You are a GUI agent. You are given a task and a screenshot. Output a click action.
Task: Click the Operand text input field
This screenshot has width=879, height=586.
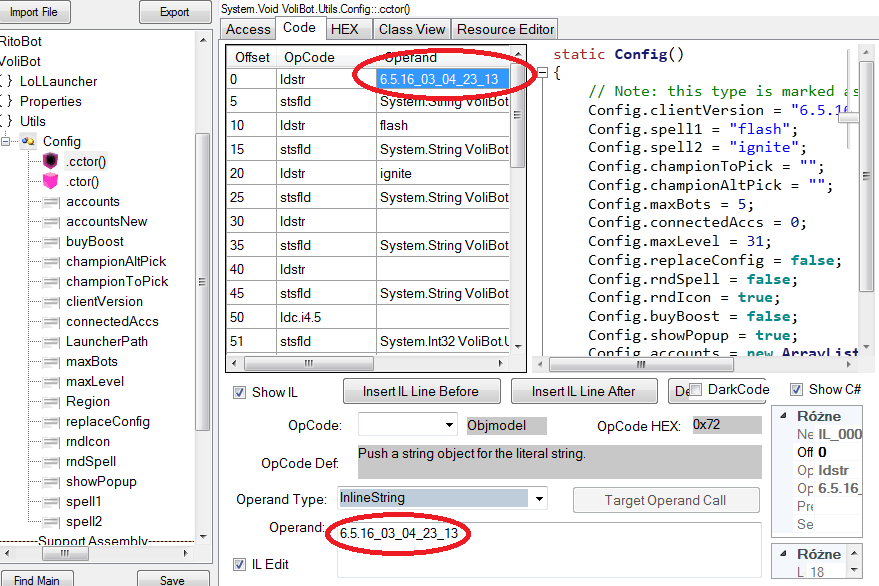click(549, 549)
